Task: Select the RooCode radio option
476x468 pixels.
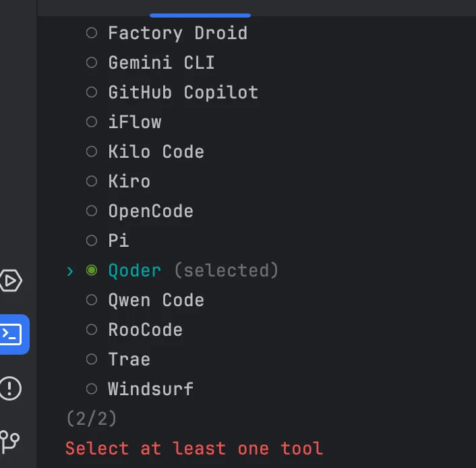Action: click(92, 330)
